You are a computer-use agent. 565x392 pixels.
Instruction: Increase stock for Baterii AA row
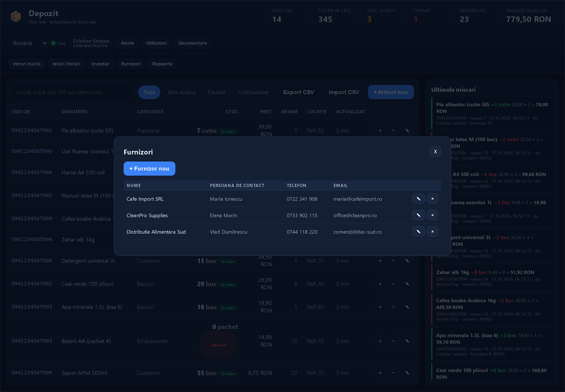380,341
